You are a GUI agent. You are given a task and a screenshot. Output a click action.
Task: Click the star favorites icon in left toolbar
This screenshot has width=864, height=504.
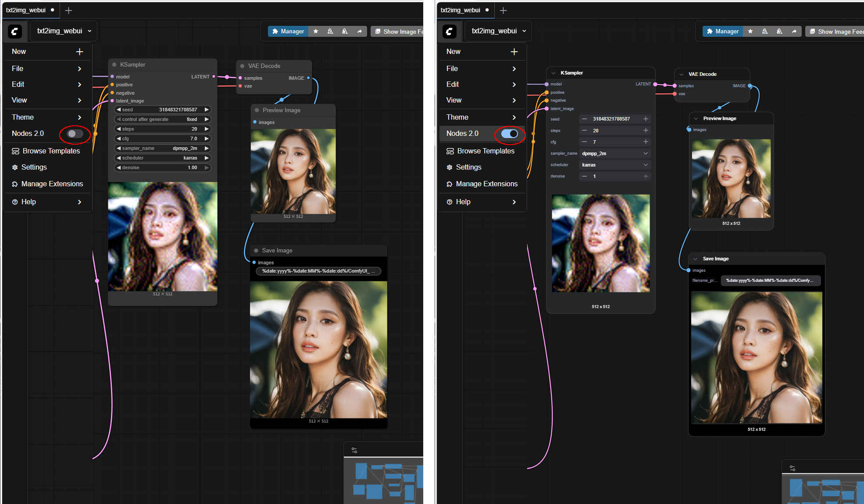(316, 31)
